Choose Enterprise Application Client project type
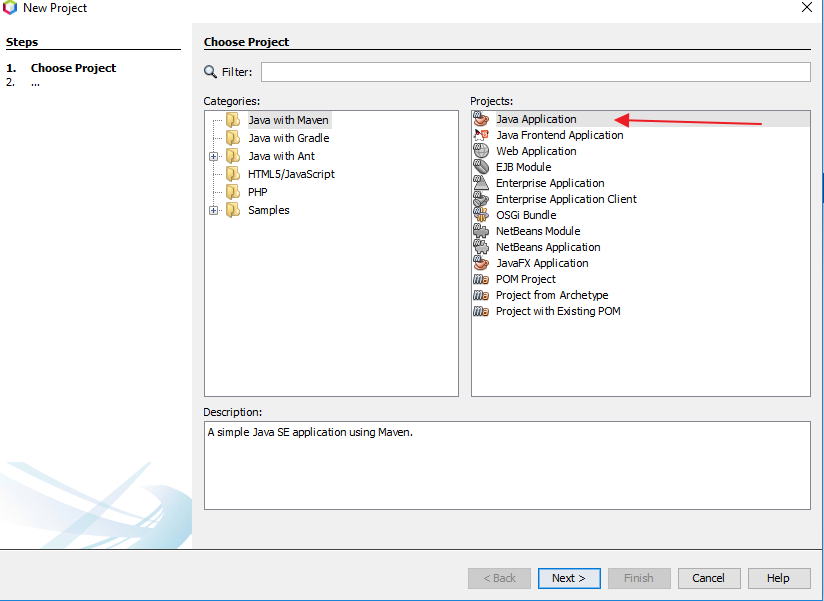The image size is (824, 601). pos(566,199)
